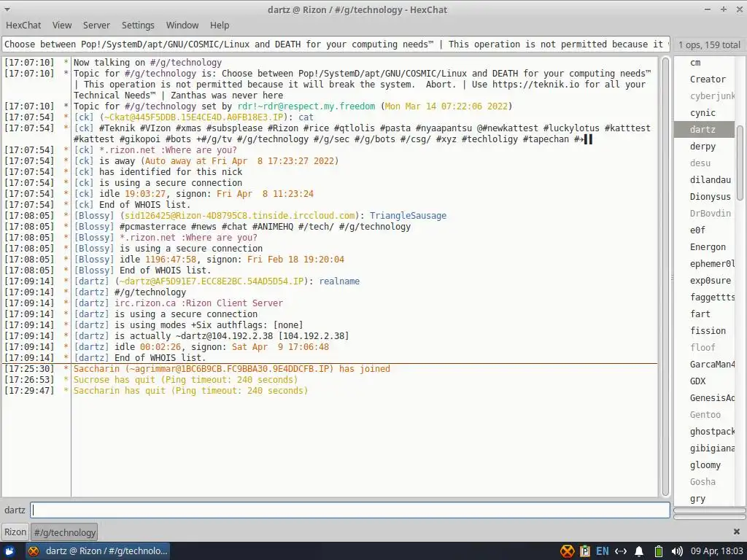The width and height of the screenshot is (747, 560).
Task: Switch to the Rizon server tab
Action: coord(15,532)
